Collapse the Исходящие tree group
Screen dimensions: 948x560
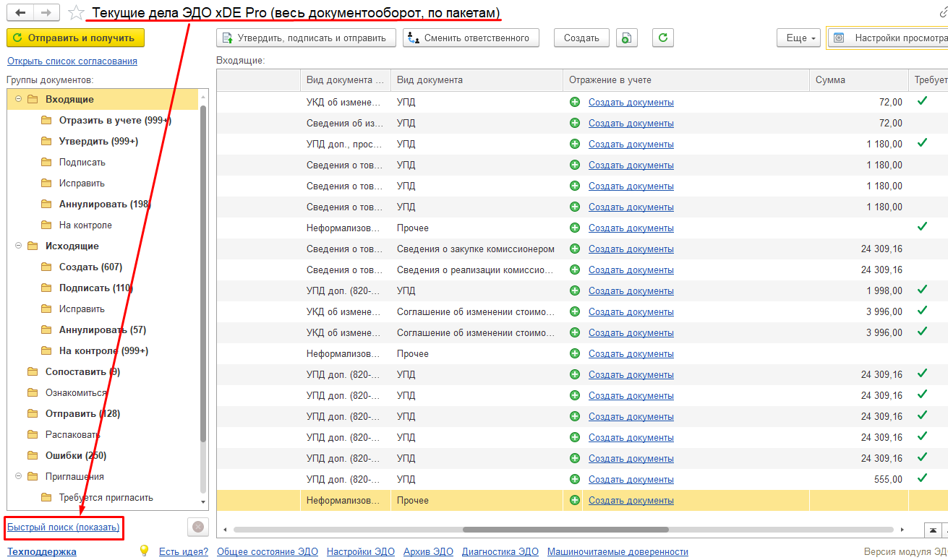(x=18, y=246)
